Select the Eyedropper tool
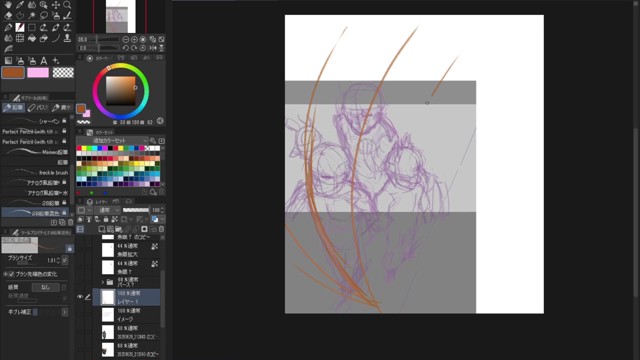The image size is (640, 360). coord(20,5)
